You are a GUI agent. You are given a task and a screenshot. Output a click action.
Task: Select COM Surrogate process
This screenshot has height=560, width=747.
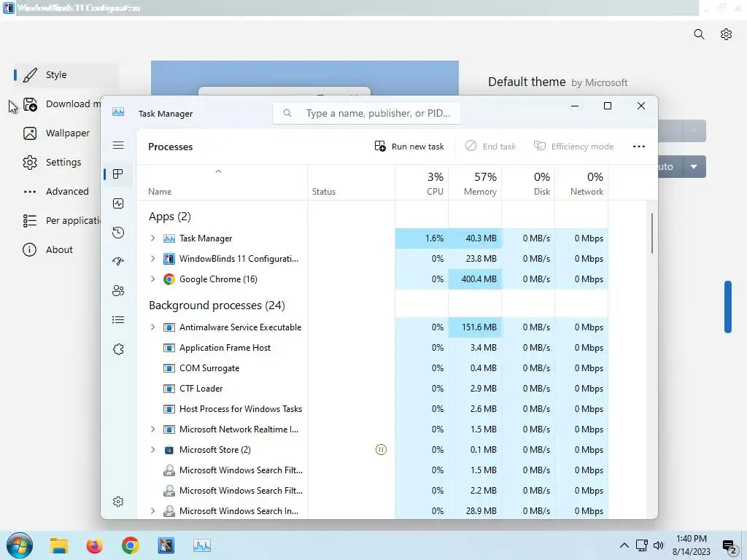point(209,368)
